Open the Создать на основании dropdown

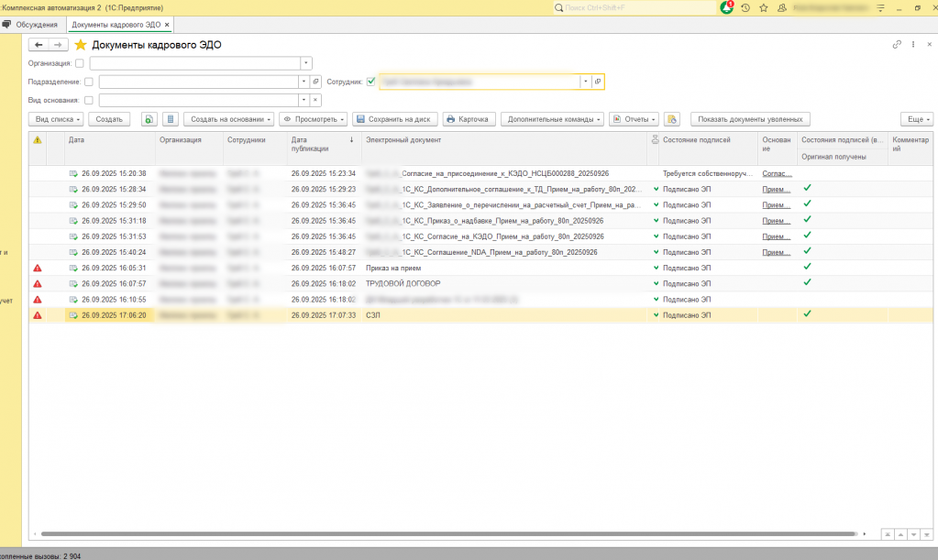pos(228,119)
